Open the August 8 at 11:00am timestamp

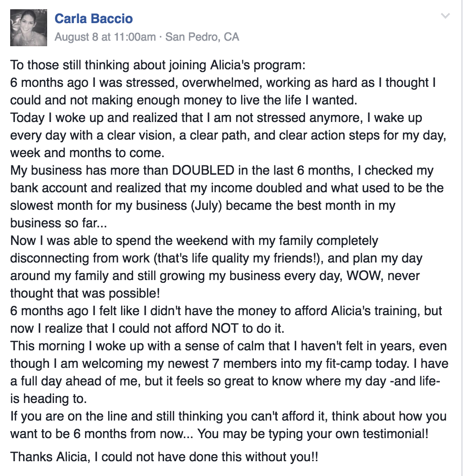(105, 37)
